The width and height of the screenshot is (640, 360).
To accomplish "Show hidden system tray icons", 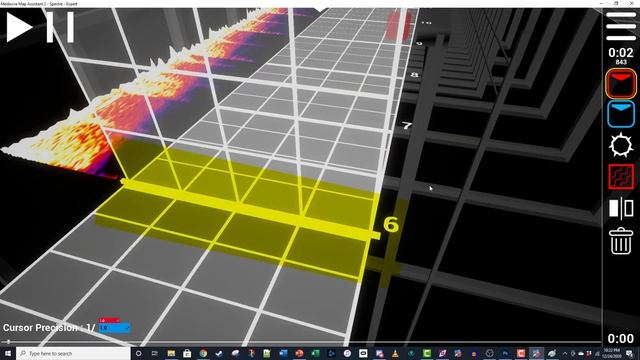I will pyautogui.click(x=565, y=353).
